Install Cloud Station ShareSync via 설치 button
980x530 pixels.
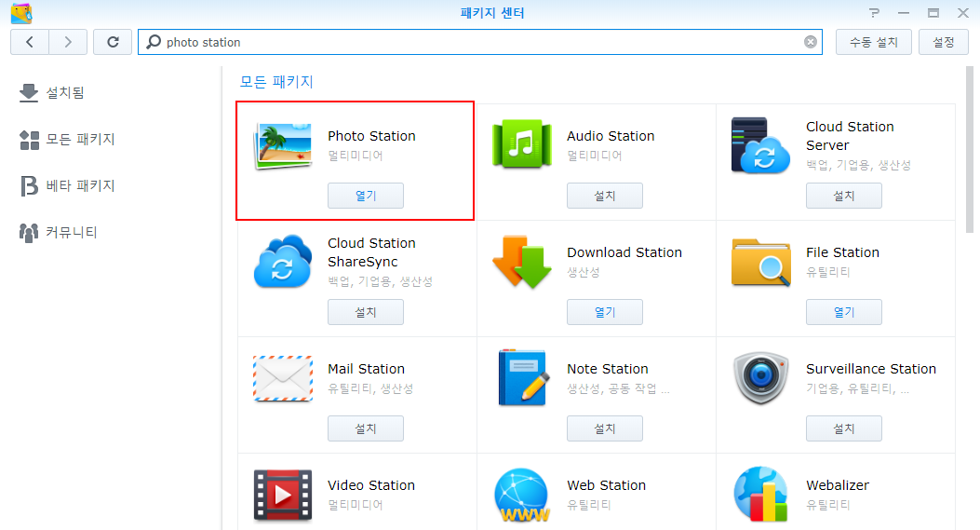pos(366,312)
